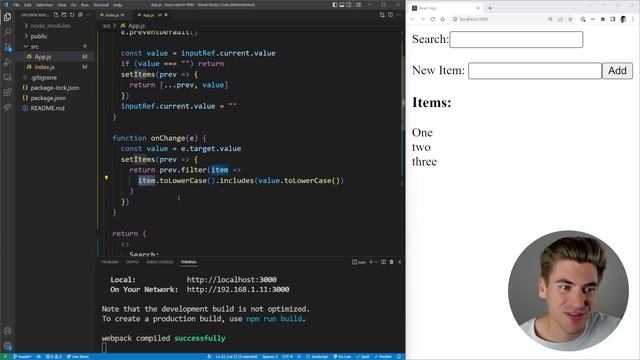Open the Source Control view in the activity bar
This screenshot has height=360, width=640.
click(7, 47)
